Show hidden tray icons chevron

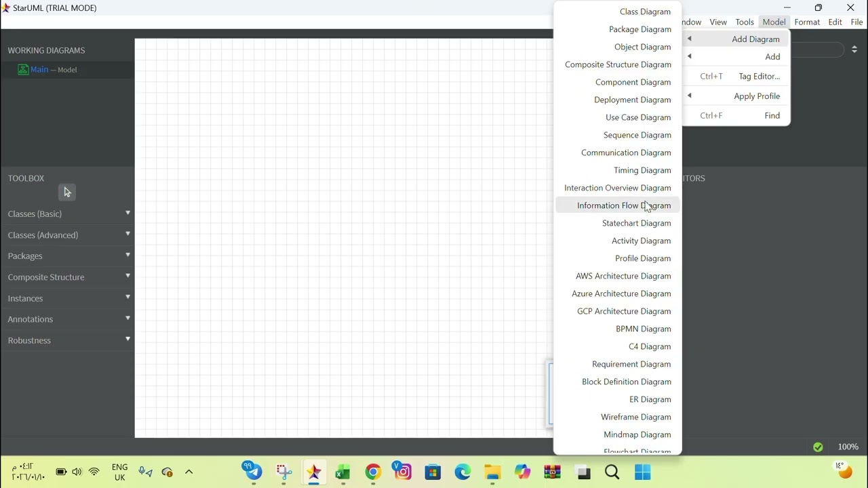[x=189, y=472]
